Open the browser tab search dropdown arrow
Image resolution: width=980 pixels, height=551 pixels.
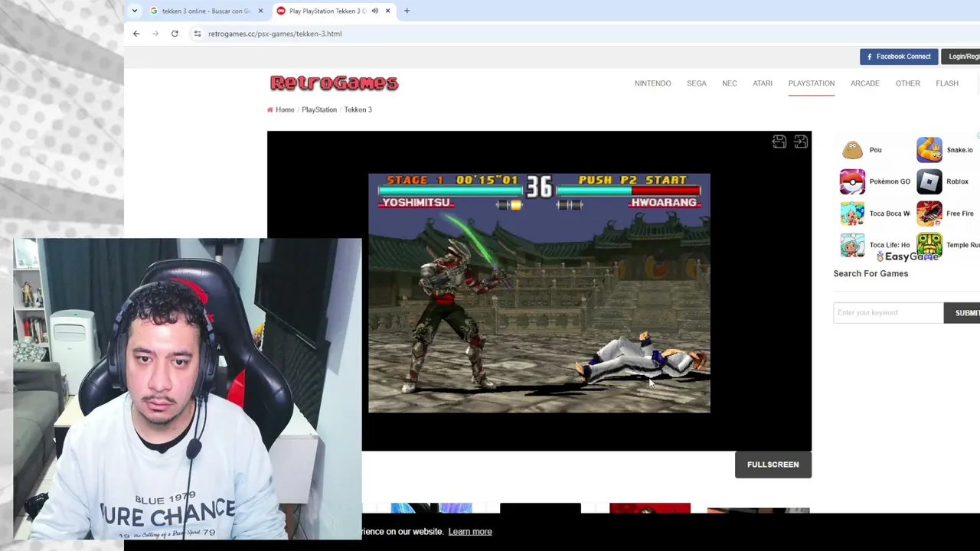[x=135, y=11]
